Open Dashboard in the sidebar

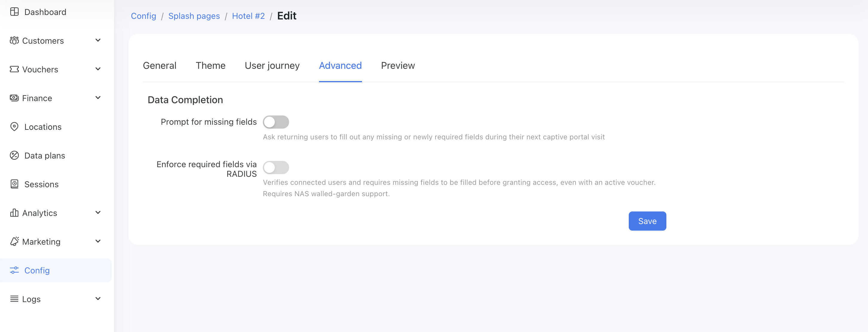[x=45, y=12]
